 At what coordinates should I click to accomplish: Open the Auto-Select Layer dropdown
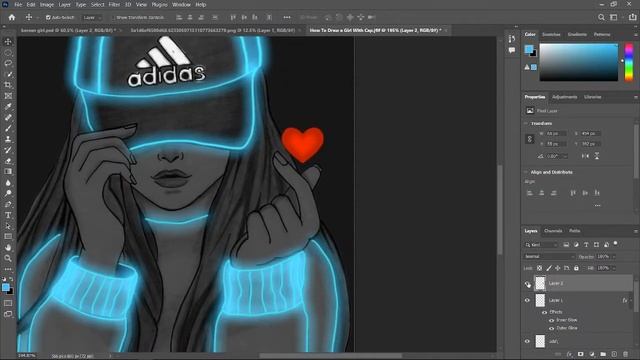pos(92,18)
